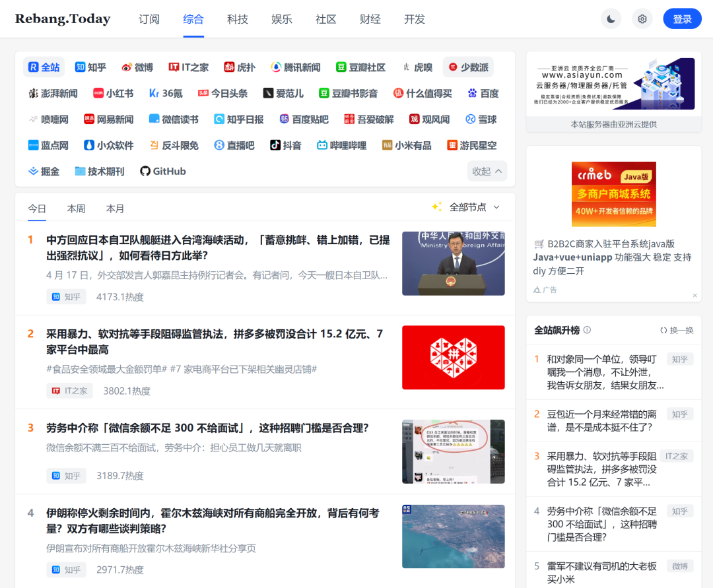Toggle dark mode with the moon icon
The width and height of the screenshot is (713, 588).
[x=611, y=19]
